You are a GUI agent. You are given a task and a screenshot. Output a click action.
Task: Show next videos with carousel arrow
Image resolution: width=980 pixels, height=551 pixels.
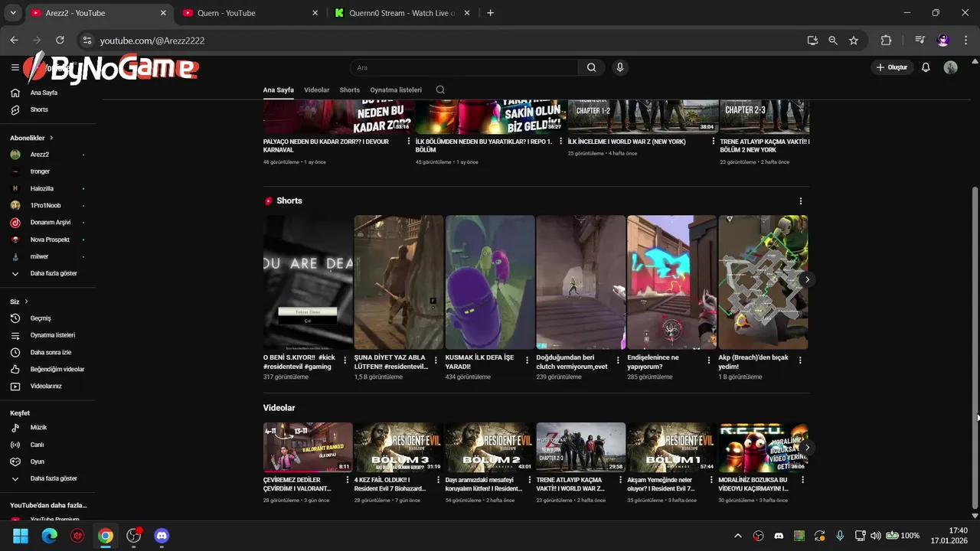(807, 448)
